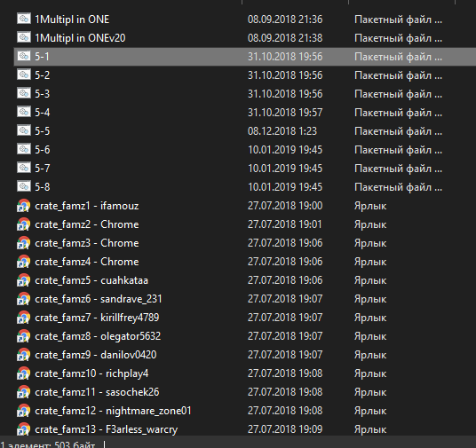Select shortcut crate_famz12 - nightmare_zone01
This screenshot has height=448, width=476.
pyautogui.click(x=114, y=411)
